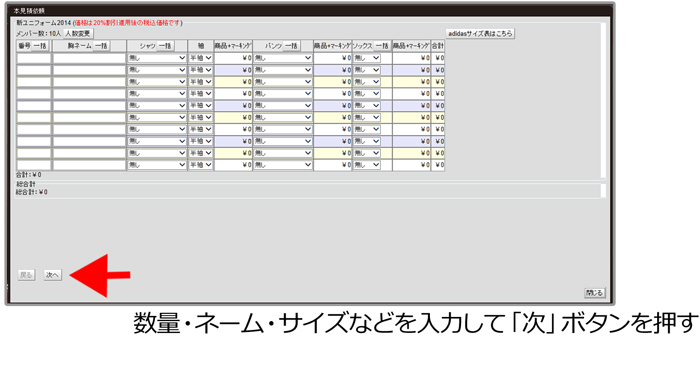The height and width of the screenshot is (368, 700).
Task: Open the adidas size chart button
Action: tap(480, 33)
